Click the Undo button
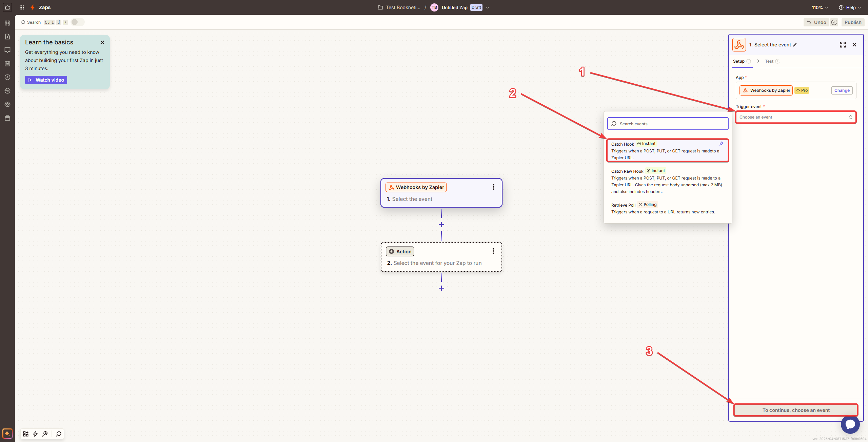868x442 pixels. point(816,22)
